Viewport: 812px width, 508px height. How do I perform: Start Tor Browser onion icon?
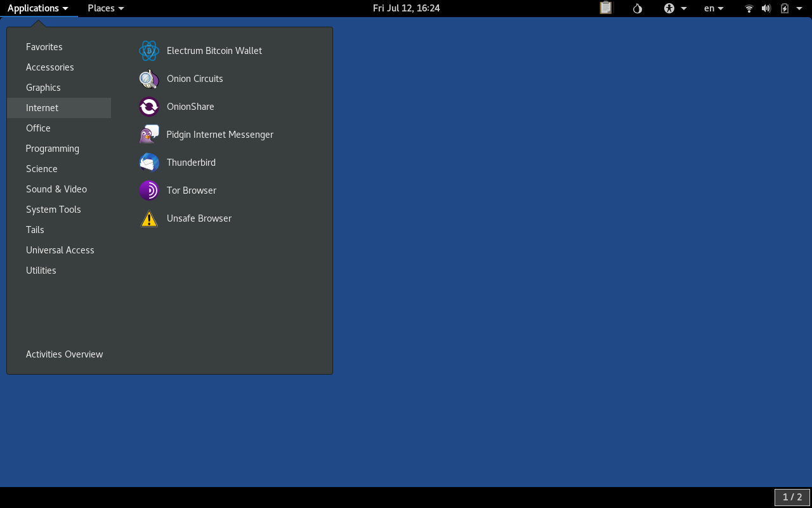pos(149,190)
